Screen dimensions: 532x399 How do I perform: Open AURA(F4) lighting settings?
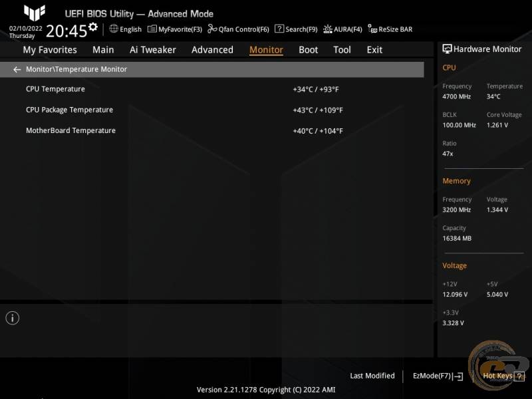point(342,29)
